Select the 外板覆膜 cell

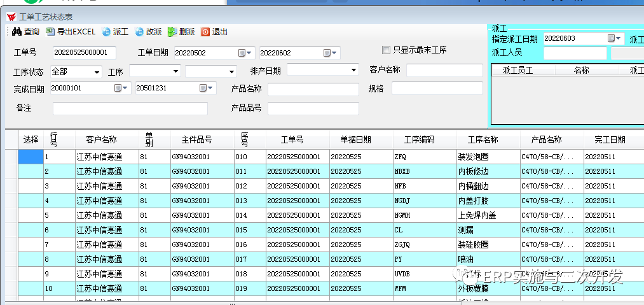pos(488,288)
